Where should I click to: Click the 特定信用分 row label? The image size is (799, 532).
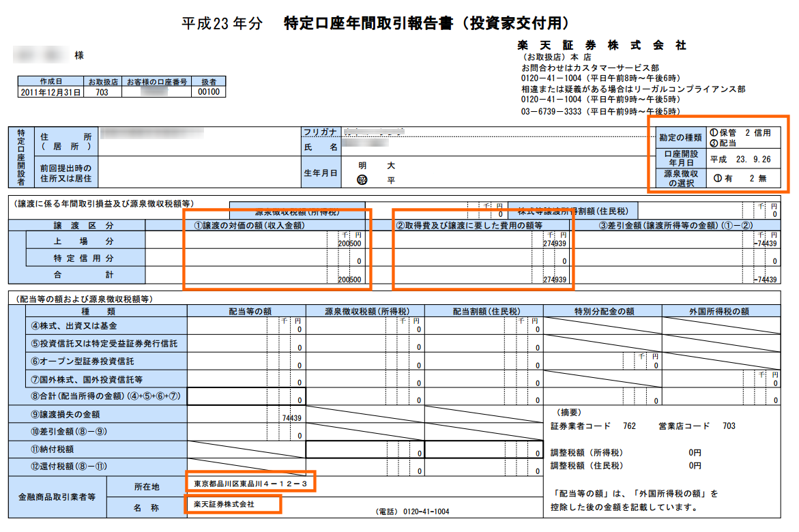(x=84, y=258)
